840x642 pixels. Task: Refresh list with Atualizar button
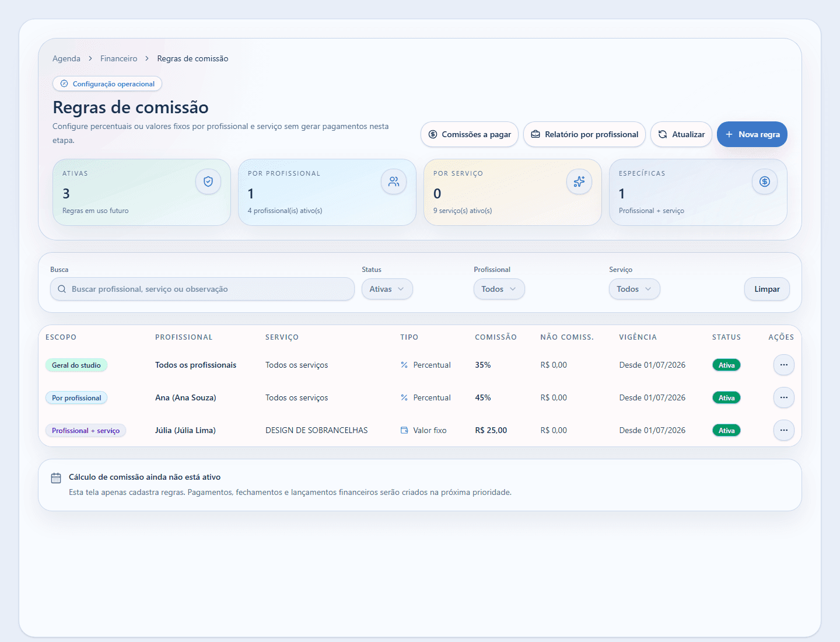click(x=681, y=134)
